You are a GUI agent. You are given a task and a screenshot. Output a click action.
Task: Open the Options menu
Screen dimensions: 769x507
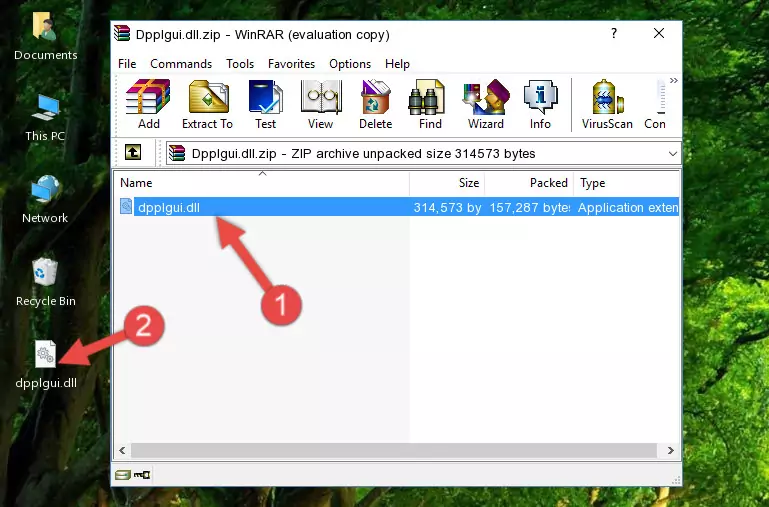click(350, 64)
